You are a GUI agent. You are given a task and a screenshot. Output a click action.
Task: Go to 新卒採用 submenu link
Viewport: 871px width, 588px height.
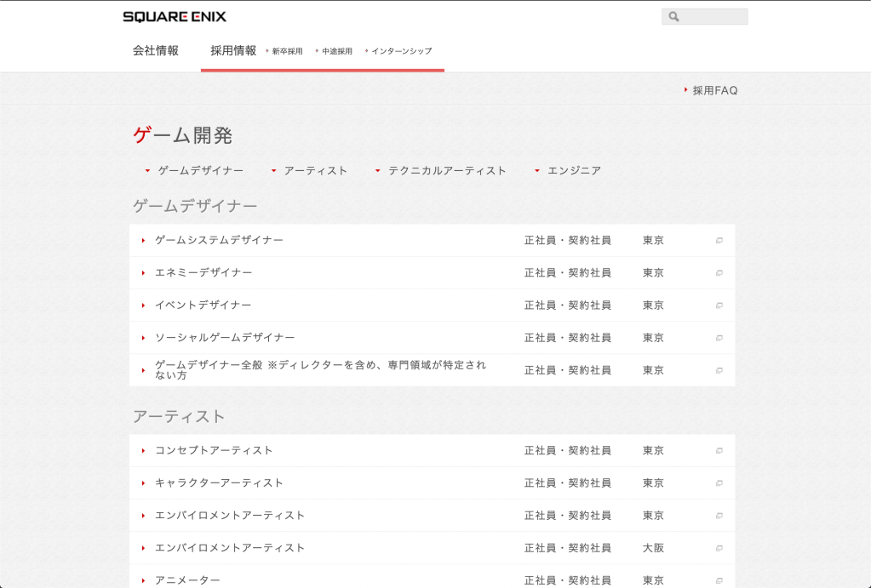point(287,51)
